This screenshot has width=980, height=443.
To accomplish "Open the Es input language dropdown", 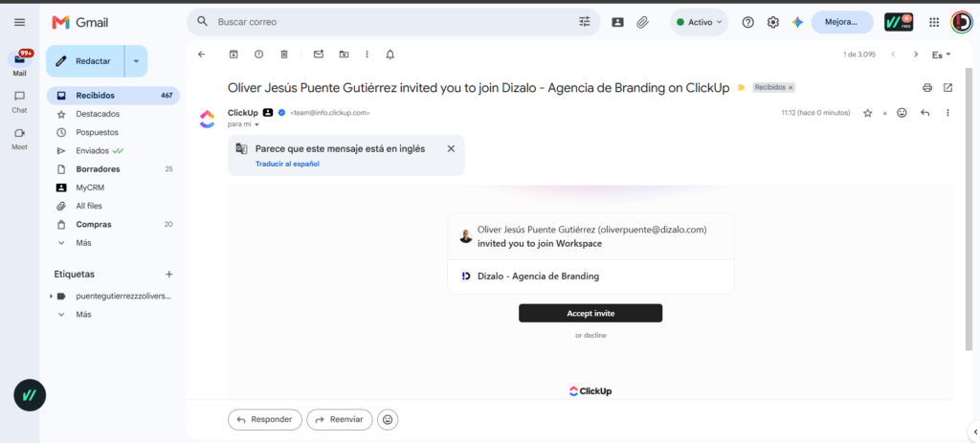I will 942,55.
